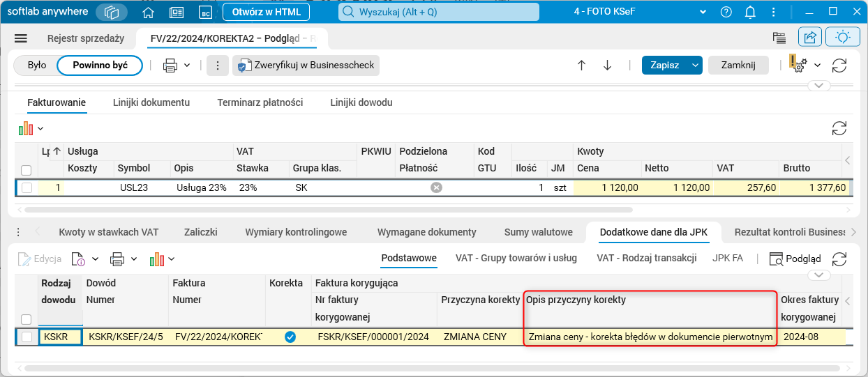Open the Linijki dowodu tab
Image resolution: width=868 pixels, height=377 pixels.
[361, 102]
